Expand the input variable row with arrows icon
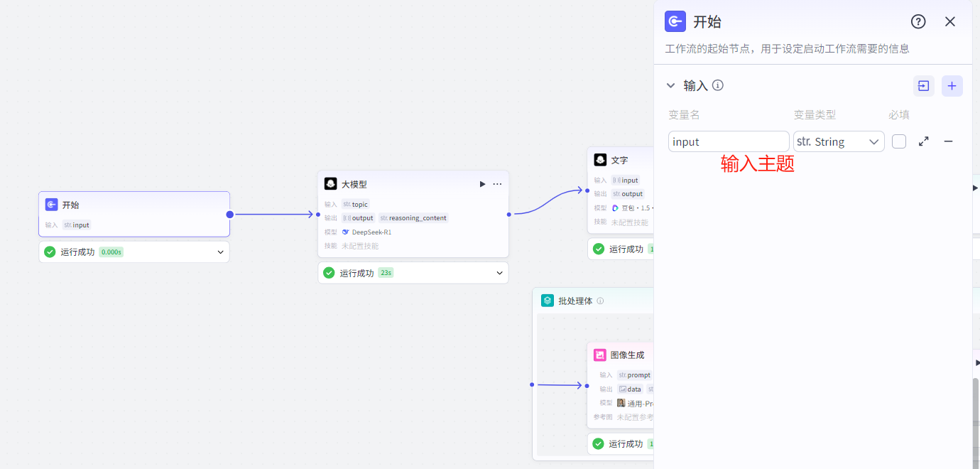 923,141
